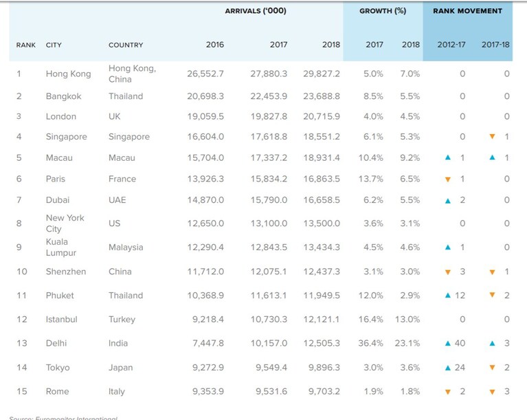Click the blue up arrow in Phuket's 2012-17 column
Viewport: 527px width, 420px height.
pyautogui.click(x=448, y=296)
